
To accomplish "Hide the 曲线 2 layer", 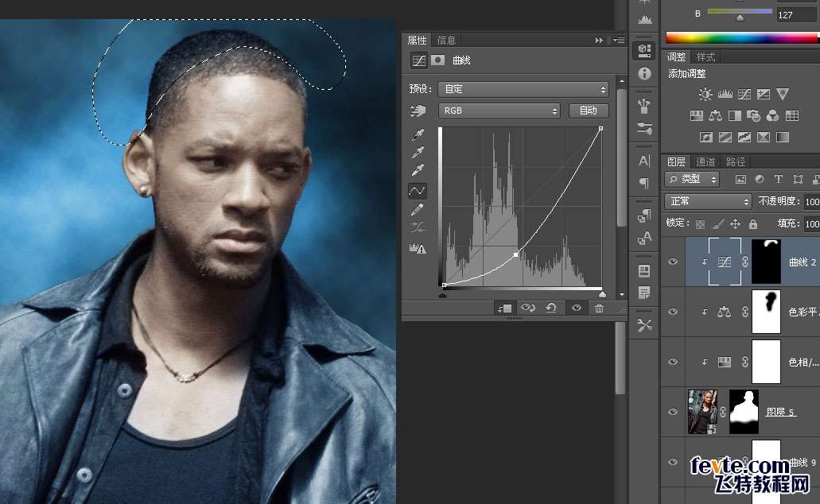I will click(x=673, y=262).
